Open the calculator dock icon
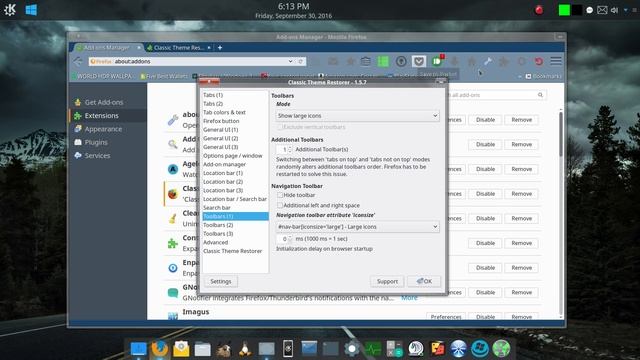Viewport: 640px width, 360px height. coord(394,349)
